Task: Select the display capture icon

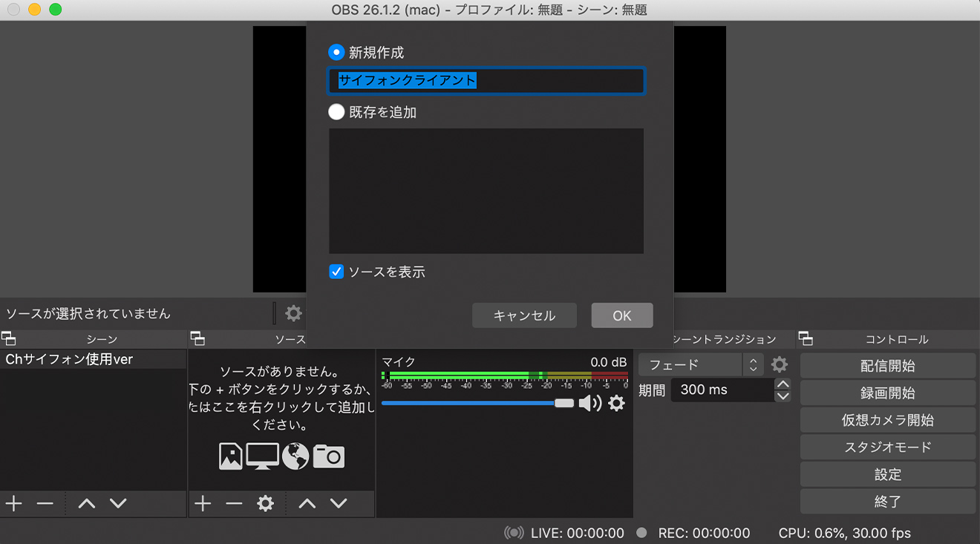Action: coord(262,456)
